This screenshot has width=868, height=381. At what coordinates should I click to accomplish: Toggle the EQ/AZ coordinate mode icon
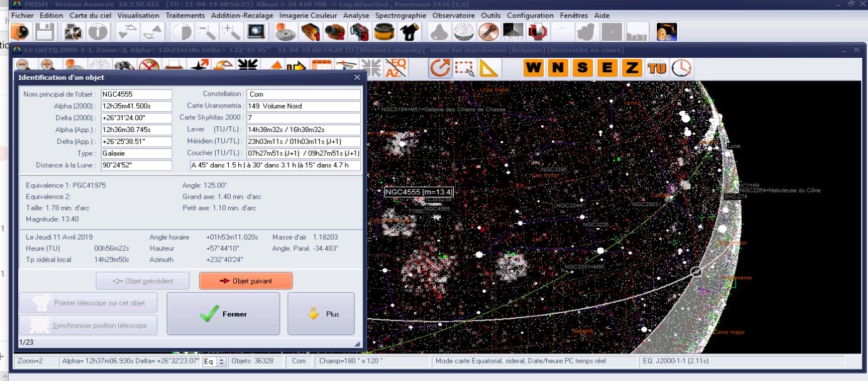[x=396, y=67]
